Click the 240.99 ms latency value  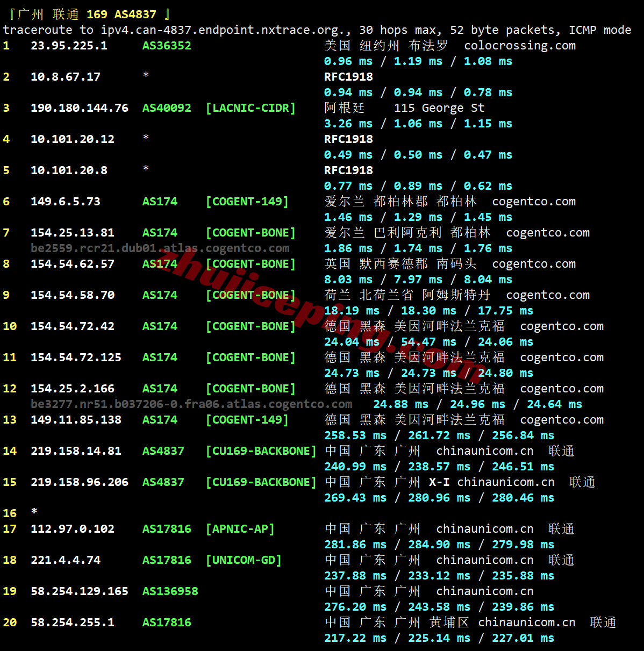tap(355, 467)
